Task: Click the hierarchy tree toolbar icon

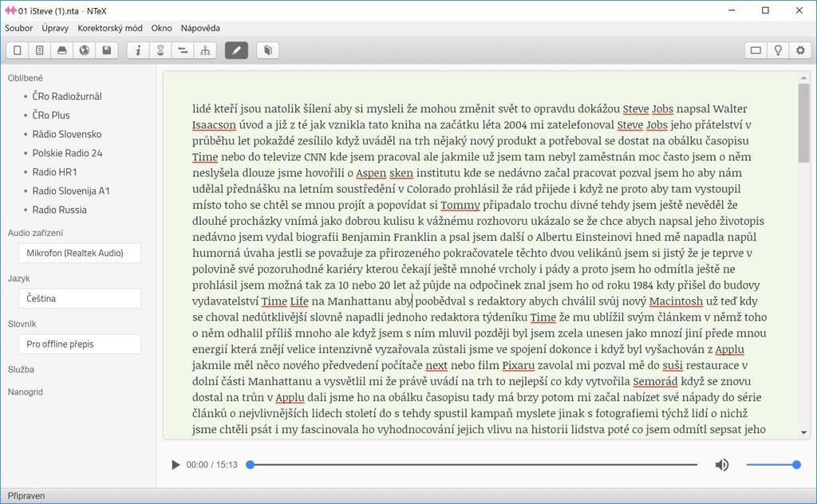Action: coord(205,50)
